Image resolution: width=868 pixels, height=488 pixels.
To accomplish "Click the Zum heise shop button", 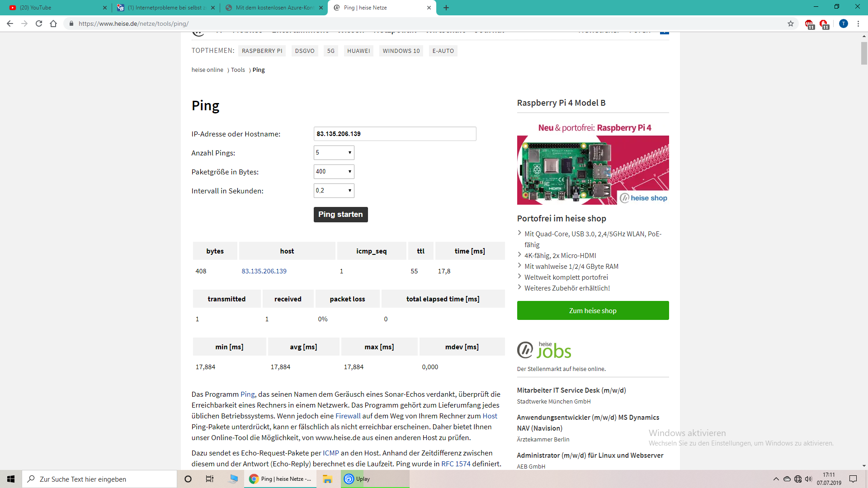I will pyautogui.click(x=593, y=310).
